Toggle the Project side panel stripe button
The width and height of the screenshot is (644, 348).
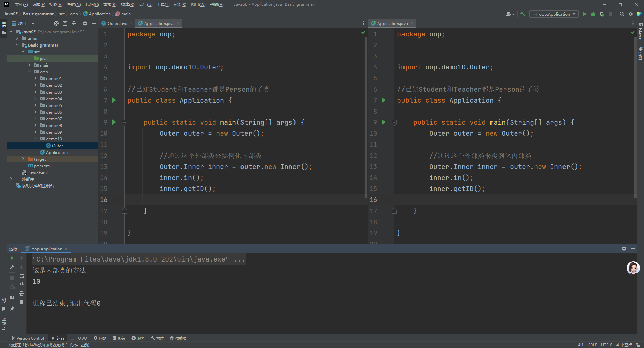[4, 28]
